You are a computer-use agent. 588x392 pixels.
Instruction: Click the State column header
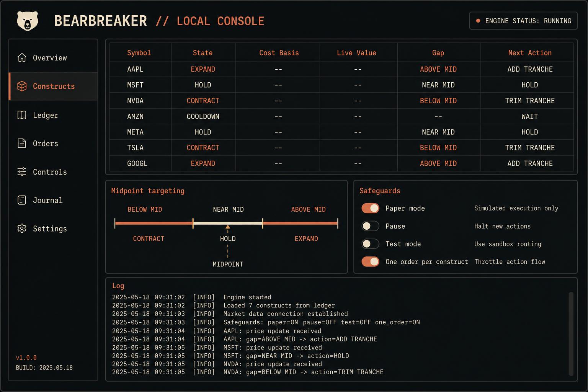pos(203,53)
